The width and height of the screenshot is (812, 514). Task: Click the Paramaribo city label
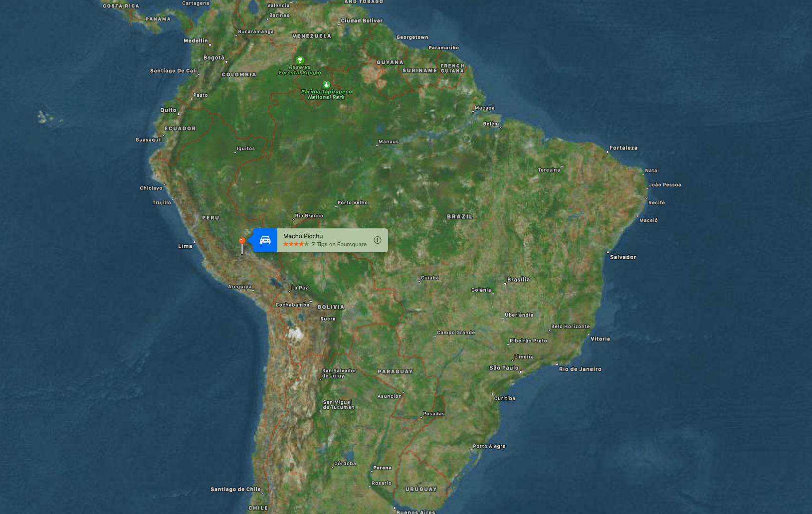(x=444, y=48)
